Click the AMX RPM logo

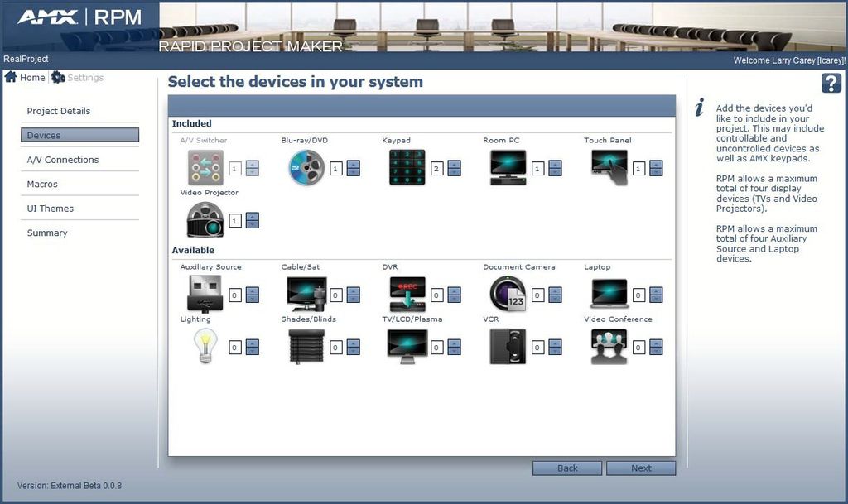(x=79, y=17)
